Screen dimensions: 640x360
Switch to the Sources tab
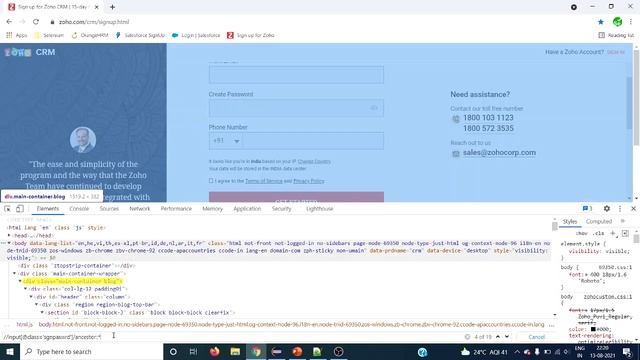[x=109, y=209]
